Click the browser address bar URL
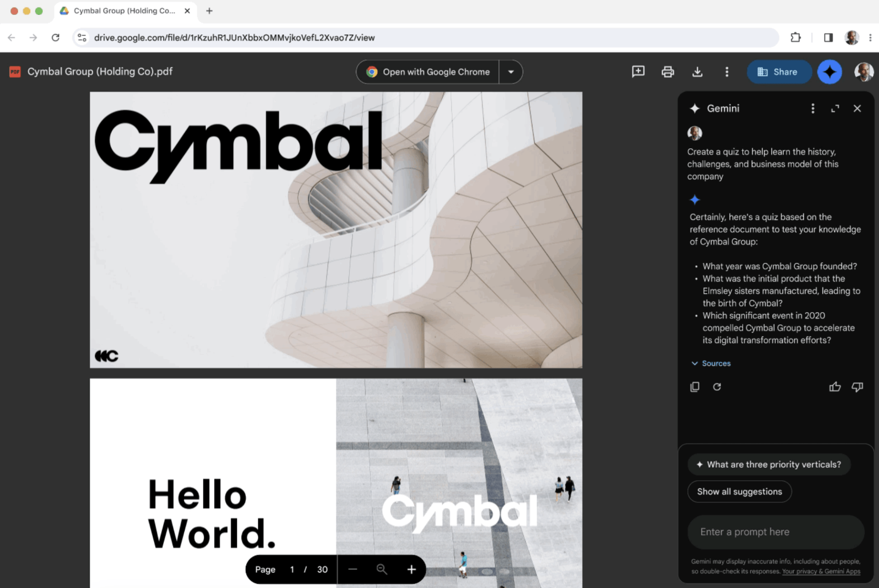 234,38
